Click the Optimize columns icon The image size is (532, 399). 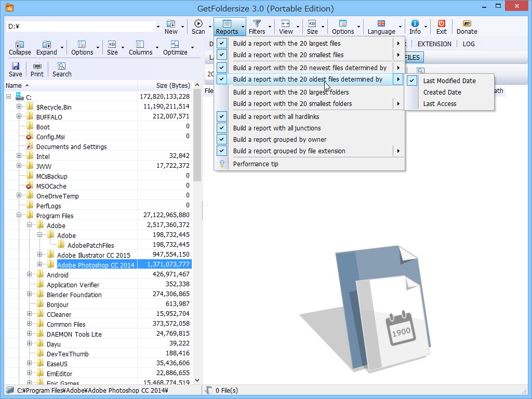(175, 45)
